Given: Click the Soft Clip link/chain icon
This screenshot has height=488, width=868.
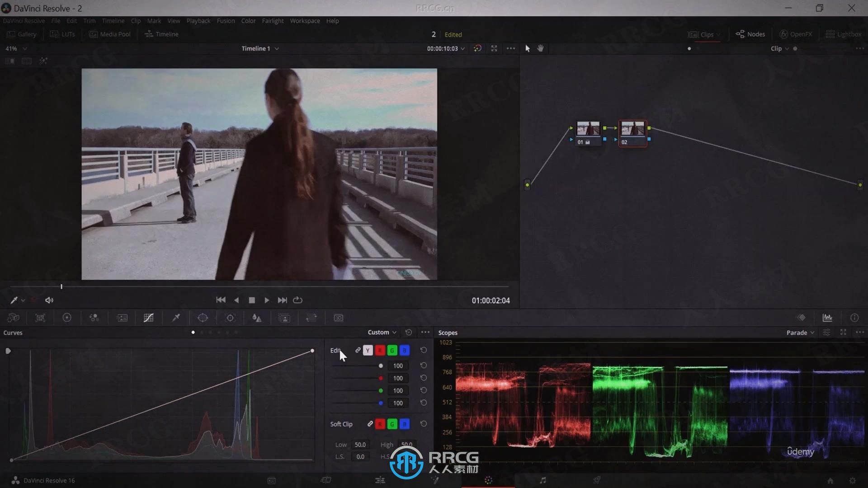Looking at the screenshot, I should pyautogui.click(x=370, y=424).
